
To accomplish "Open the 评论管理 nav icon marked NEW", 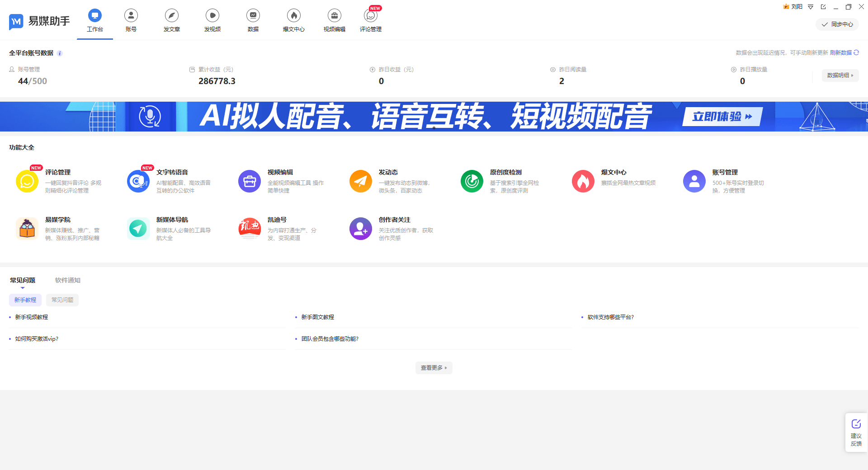I will 371,20.
